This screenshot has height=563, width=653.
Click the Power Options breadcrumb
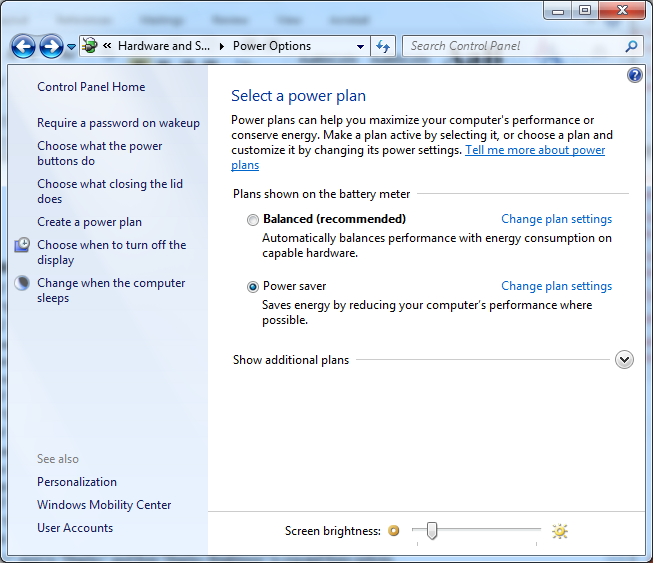272,46
